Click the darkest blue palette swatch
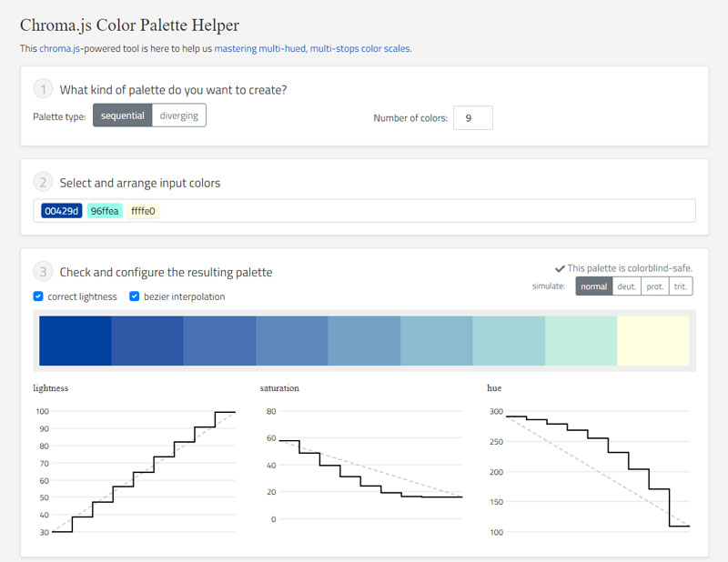The width and height of the screenshot is (728, 562). 76,341
